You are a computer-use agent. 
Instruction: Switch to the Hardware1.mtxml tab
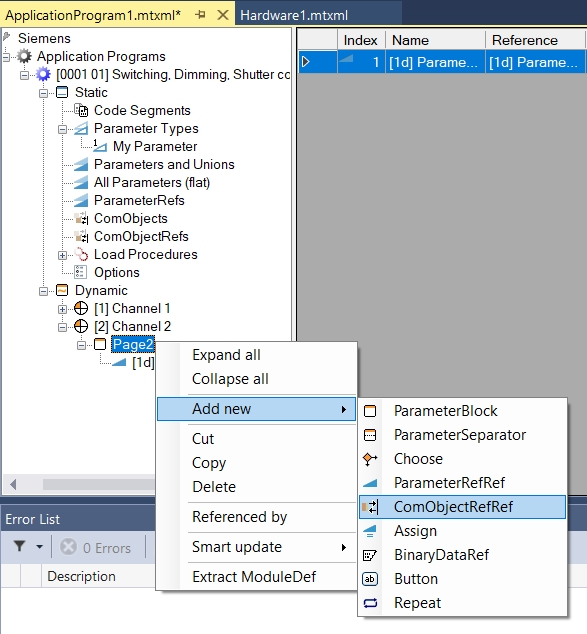pyautogui.click(x=294, y=15)
